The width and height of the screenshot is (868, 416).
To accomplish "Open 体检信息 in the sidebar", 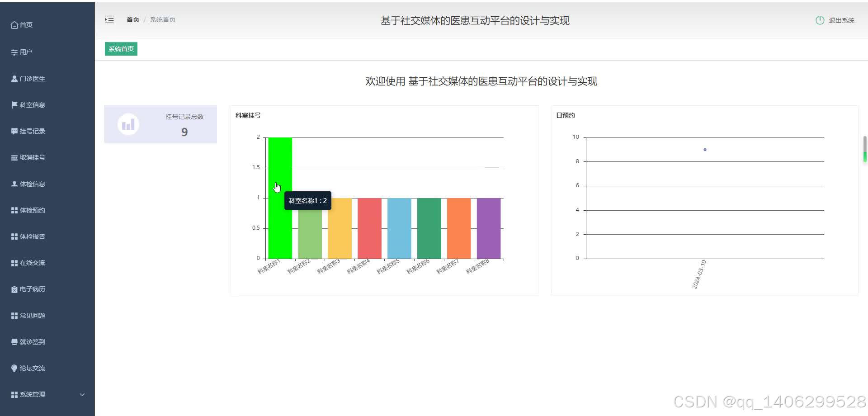I will (33, 184).
